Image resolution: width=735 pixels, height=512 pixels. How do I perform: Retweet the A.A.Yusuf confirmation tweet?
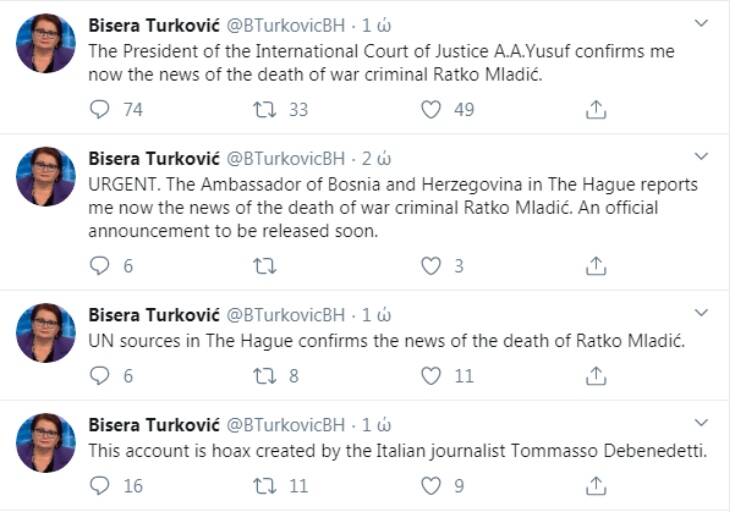click(x=264, y=110)
